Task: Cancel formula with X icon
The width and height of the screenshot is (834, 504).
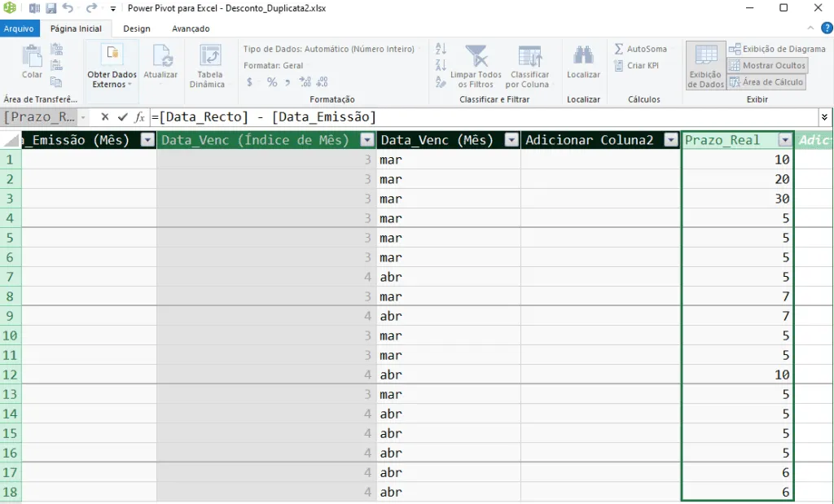Action: tap(105, 117)
